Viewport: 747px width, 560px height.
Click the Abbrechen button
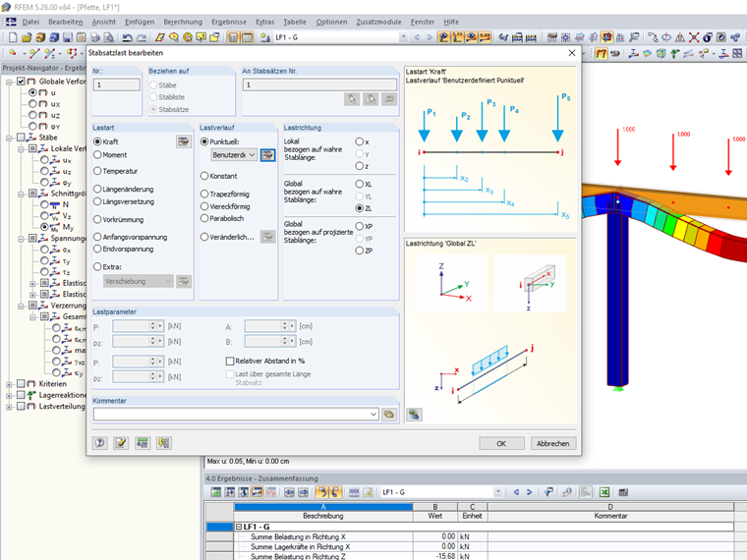tap(553, 443)
